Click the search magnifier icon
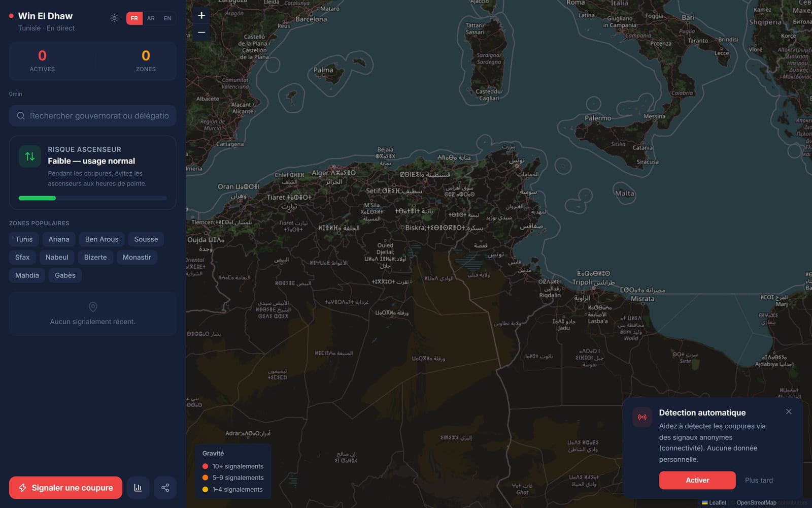The width and height of the screenshot is (812, 508). pyautogui.click(x=21, y=116)
